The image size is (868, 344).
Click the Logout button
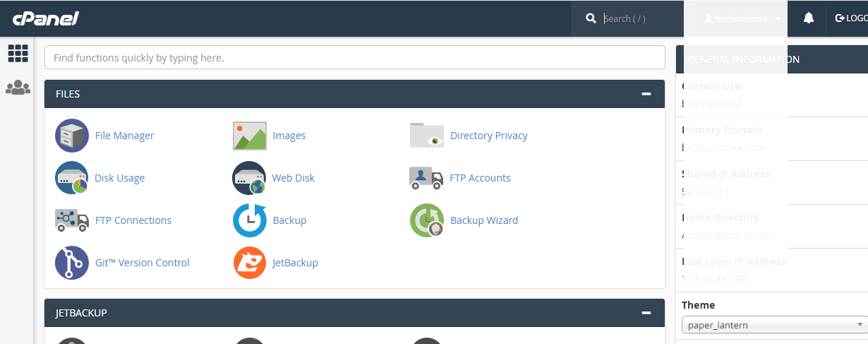click(850, 18)
